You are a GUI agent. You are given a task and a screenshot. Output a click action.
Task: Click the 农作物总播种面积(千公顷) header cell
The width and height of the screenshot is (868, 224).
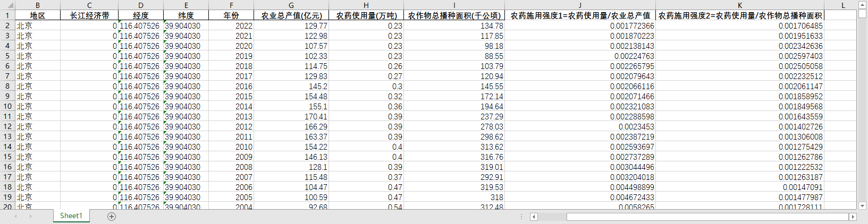(x=454, y=15)
